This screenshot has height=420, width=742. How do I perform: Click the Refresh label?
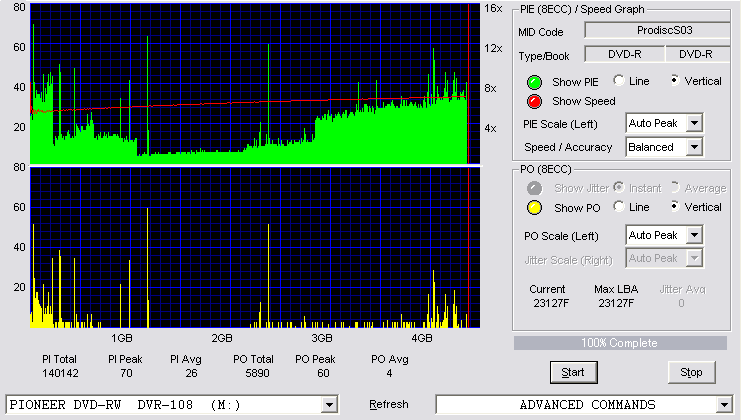click(x=389, y=404)
